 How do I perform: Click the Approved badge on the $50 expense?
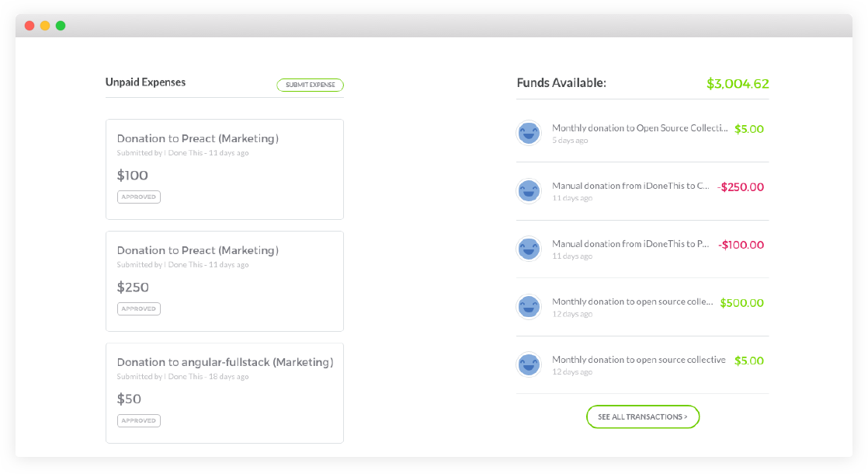coord(139,420)
